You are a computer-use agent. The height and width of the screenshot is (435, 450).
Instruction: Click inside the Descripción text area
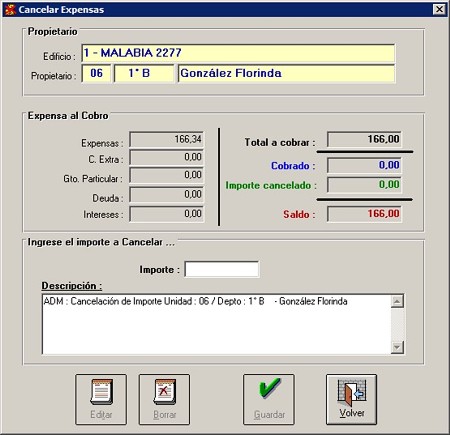pos(216,324)
